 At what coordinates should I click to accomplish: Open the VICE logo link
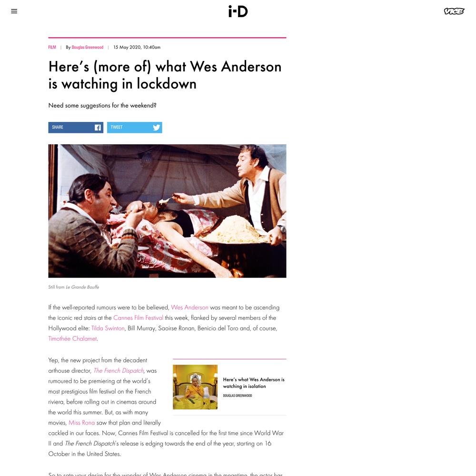tap(454, 11)
